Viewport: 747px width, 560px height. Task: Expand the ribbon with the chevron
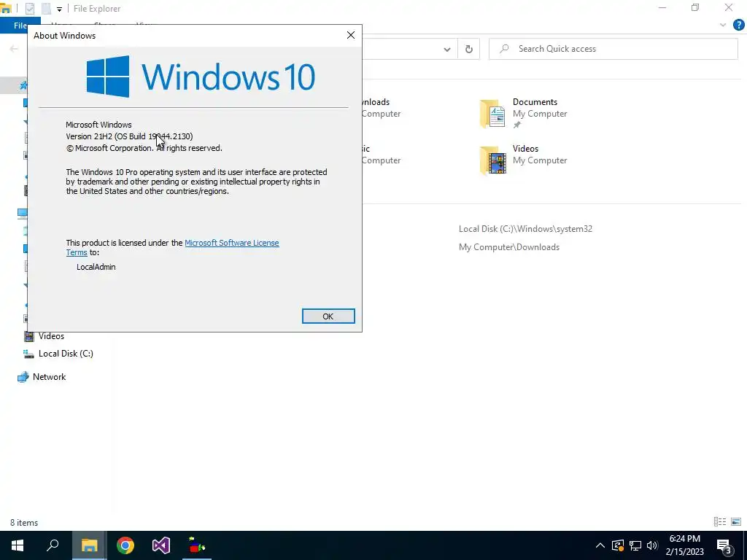[x=723, y=26]
